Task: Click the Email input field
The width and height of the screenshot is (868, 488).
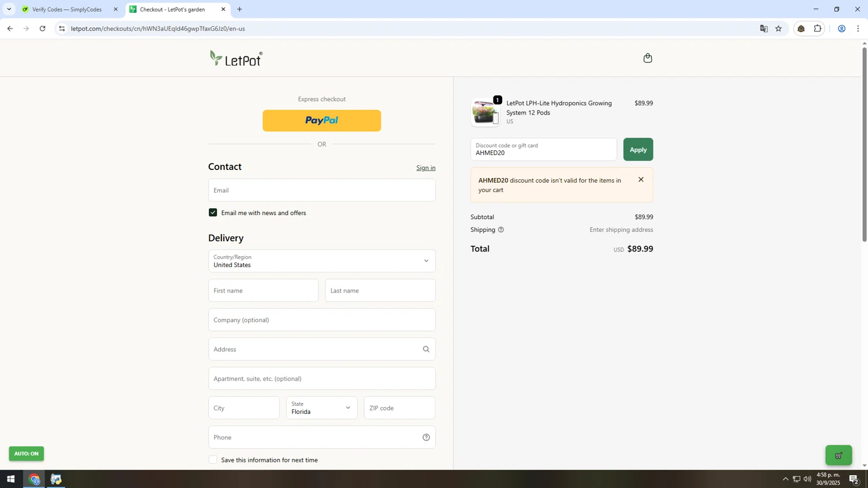Action: click(x=322, y=190)
